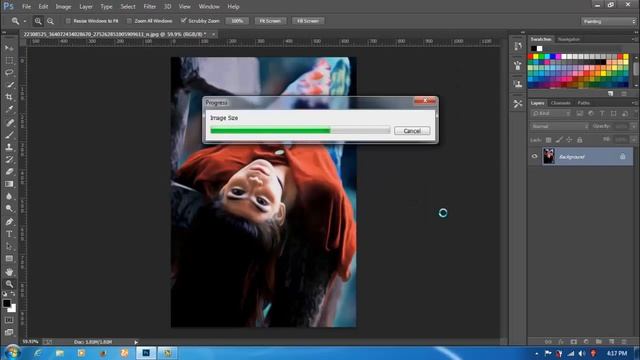Select the Horizontal Type tool
The image size is (640, 360).
(x=9, y=234)
